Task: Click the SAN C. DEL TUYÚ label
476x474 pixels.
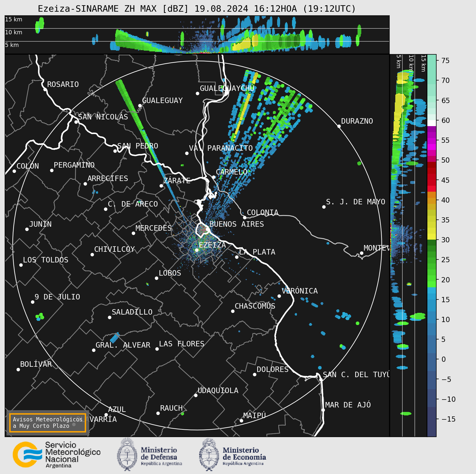Action: [x=356, y=375]
